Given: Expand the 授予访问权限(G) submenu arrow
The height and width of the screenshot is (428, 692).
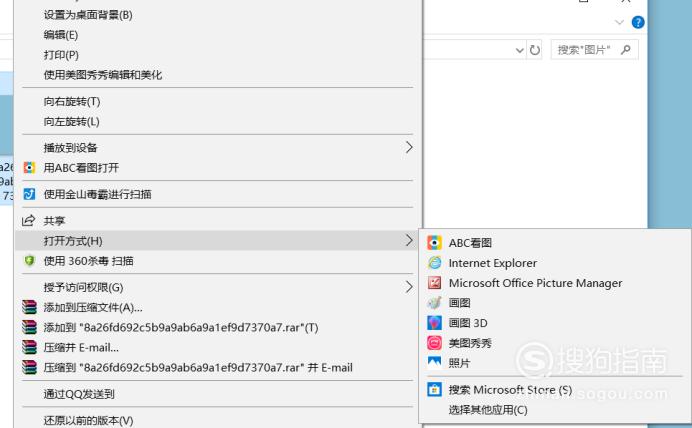Looking at the screenshot, I should [x=409, y=287].
